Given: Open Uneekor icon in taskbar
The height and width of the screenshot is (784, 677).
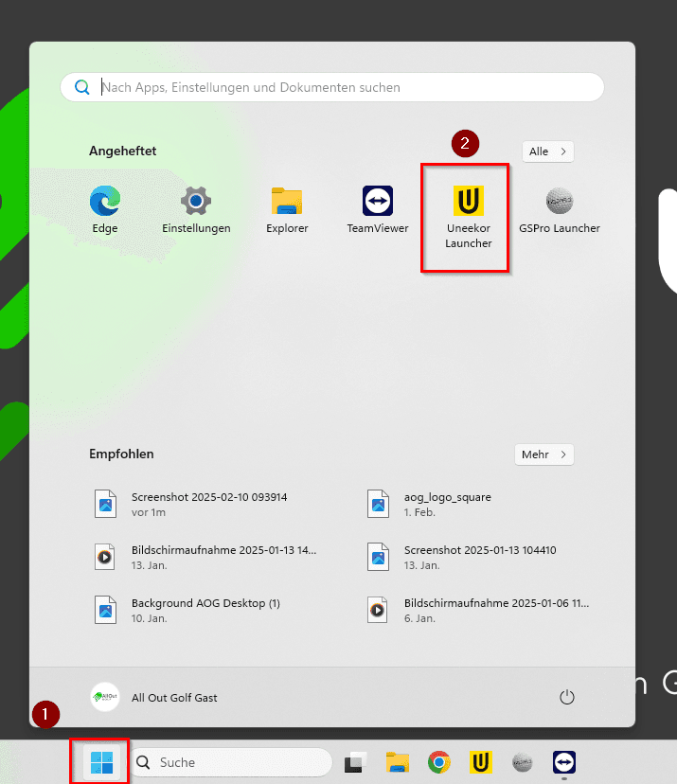Looking at the screenshot, I should [480, 762].
